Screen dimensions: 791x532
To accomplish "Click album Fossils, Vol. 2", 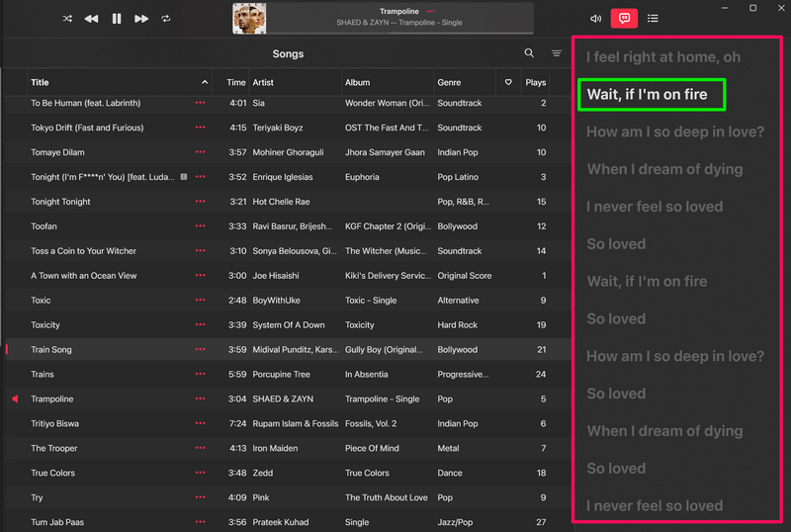I will coord(371,423).
